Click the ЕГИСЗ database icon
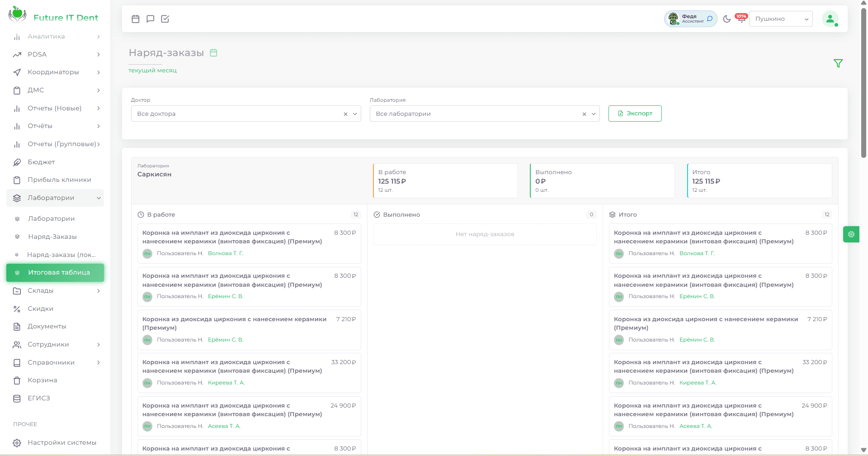The image size is (868, 456). (17, 399)
